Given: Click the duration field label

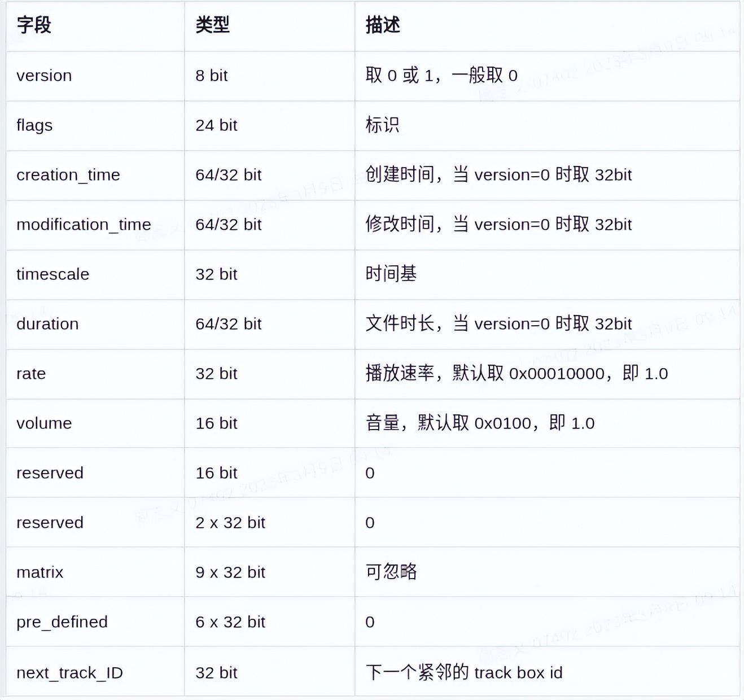Looking at the screenshot, I should tap(47, 324).
